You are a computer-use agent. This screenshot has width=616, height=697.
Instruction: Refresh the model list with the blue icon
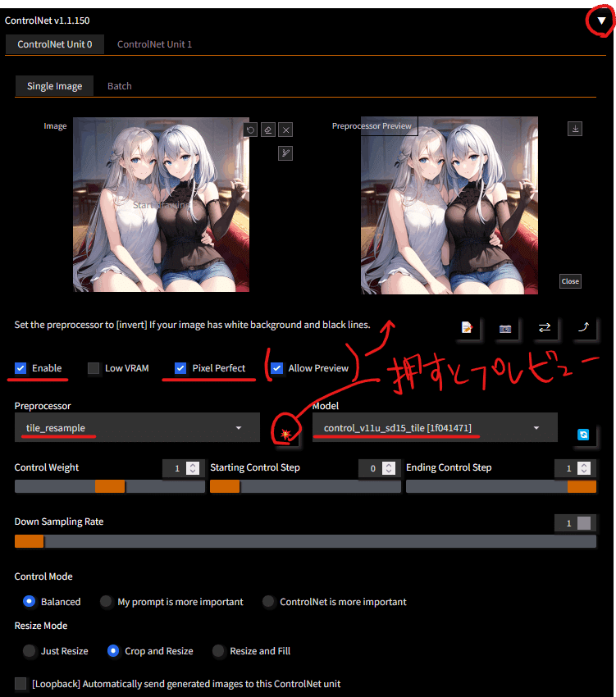click(x=583, y=435)
